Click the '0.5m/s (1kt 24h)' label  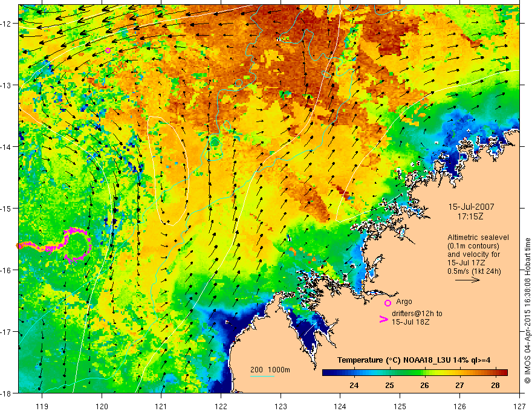coord(475,271)
